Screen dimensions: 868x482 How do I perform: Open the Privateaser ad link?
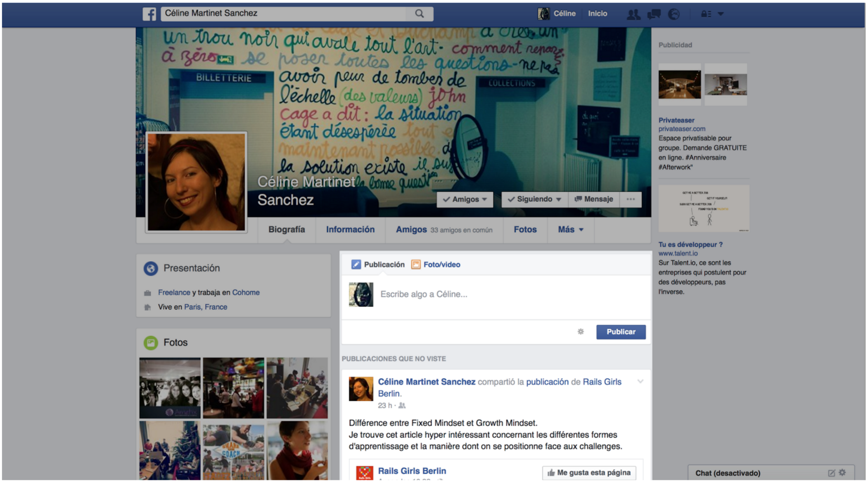676,120
